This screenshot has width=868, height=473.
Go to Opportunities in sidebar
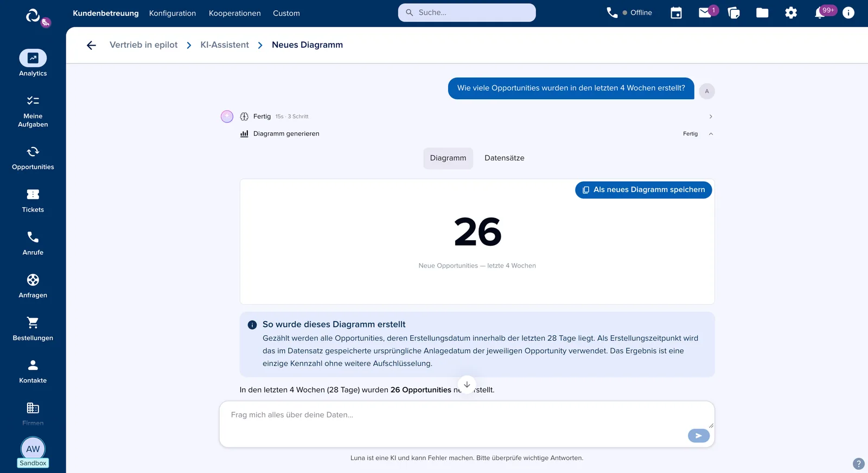point(33,158)
